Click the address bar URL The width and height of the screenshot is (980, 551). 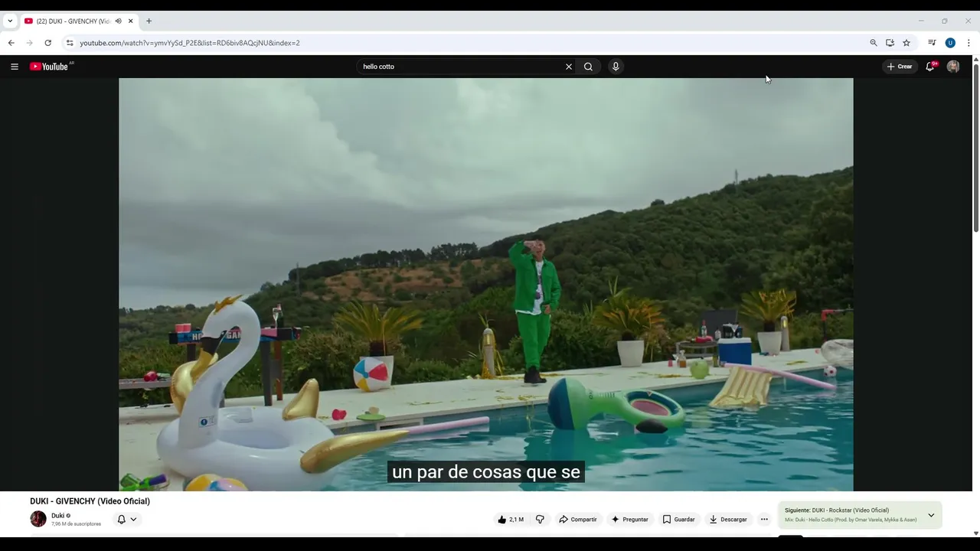click(190, 43)
